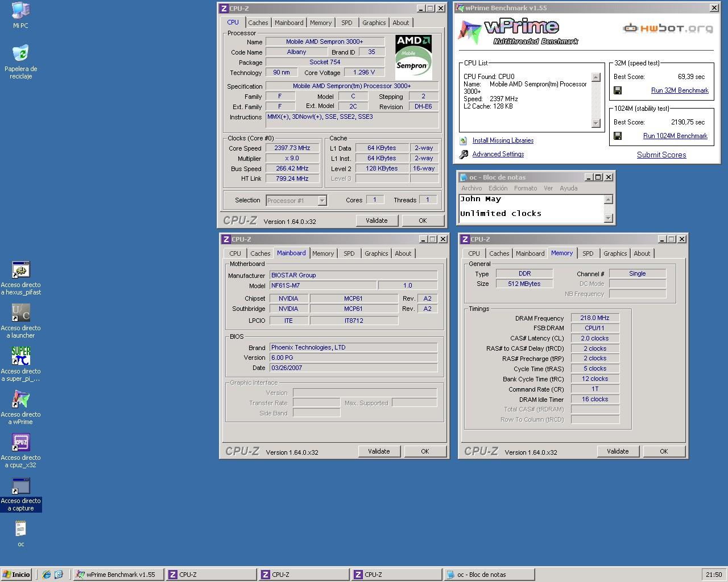Open Graphics tab in top CPU-Z window
Image resolution: width=728 pixels, height=582 pixels.
coord(374,23)
